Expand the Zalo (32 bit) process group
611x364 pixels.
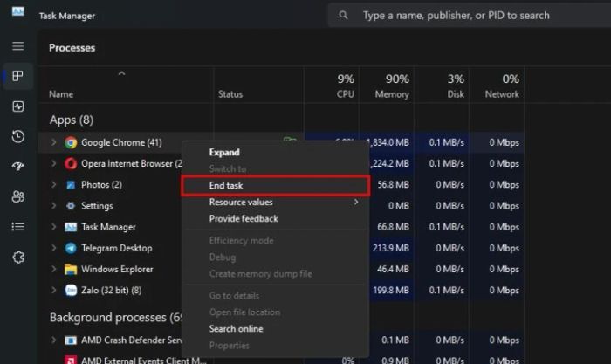click(x=54, y=291)
